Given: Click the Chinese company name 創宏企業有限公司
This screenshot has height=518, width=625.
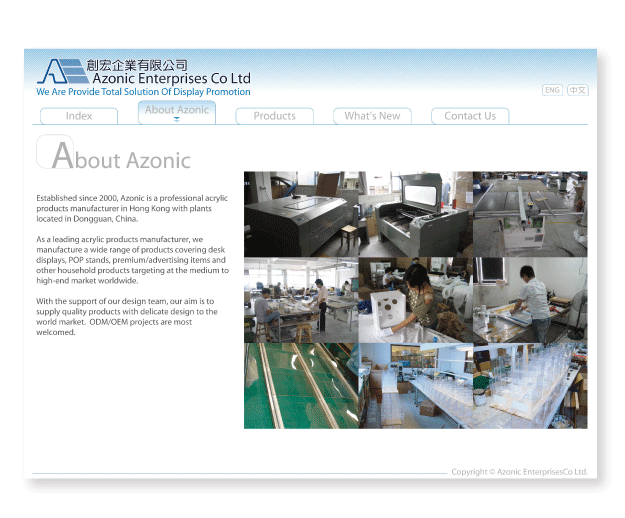Looking at the screenshot, I should [137, 65].
